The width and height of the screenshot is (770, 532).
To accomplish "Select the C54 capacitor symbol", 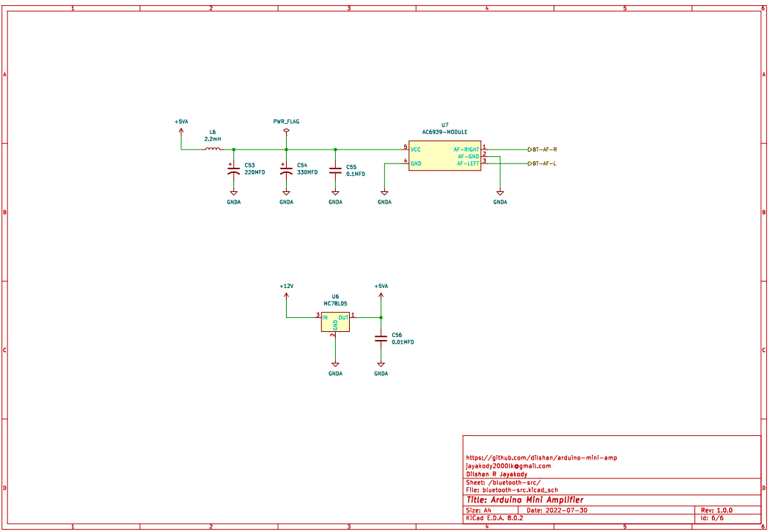I will (286, 171).
